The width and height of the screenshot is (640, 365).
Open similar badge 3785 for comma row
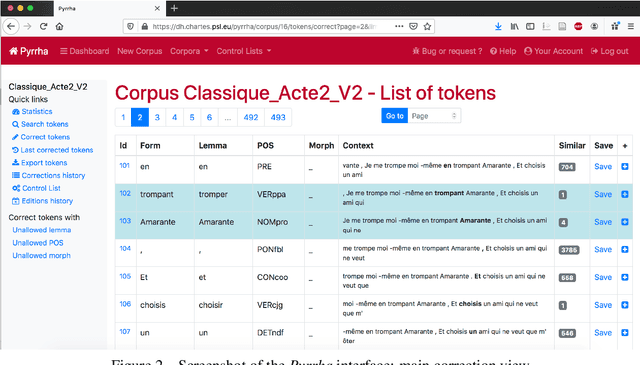click(x=569, y=250)
